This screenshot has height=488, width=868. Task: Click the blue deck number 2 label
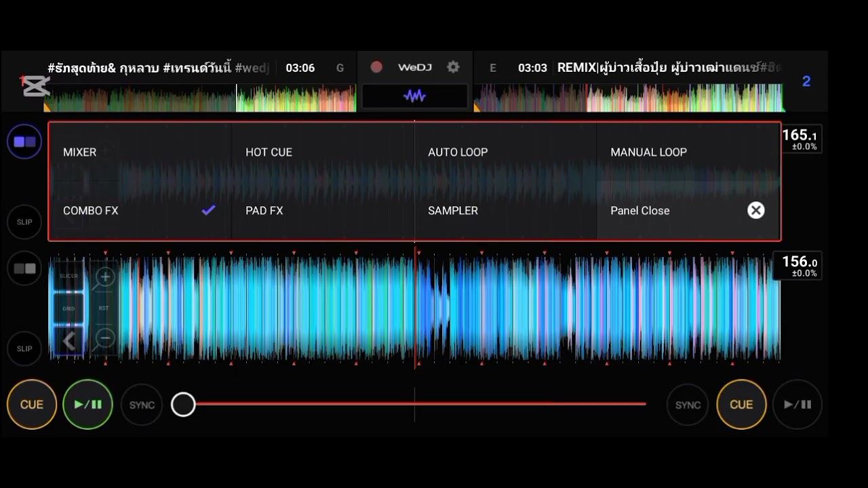[806, 81]
